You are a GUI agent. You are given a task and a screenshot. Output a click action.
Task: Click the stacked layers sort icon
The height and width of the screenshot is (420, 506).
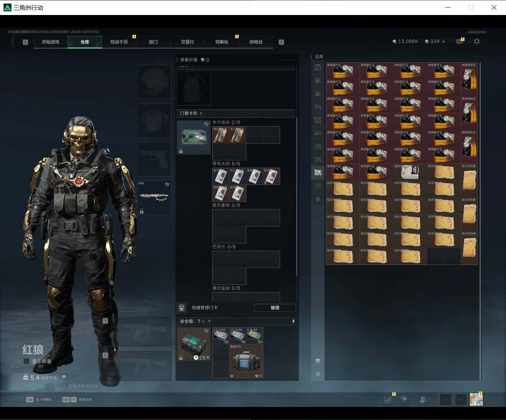(317, 361)
